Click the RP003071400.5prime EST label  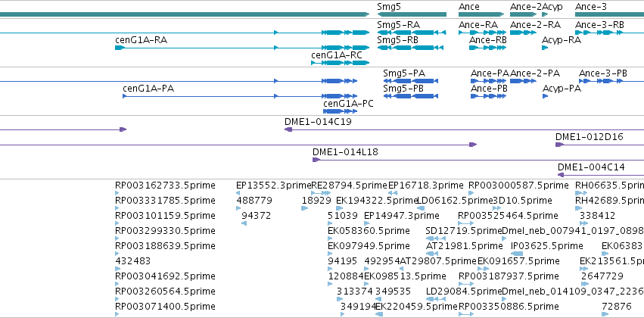click(x=165, y=307)
